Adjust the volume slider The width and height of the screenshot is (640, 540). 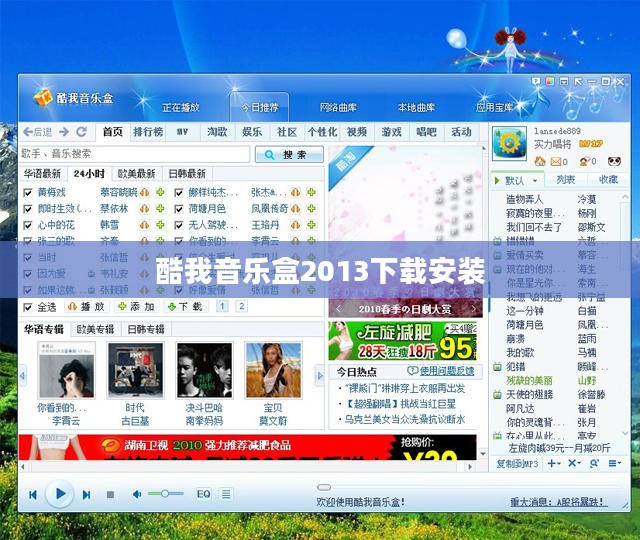tap(165, 494)
